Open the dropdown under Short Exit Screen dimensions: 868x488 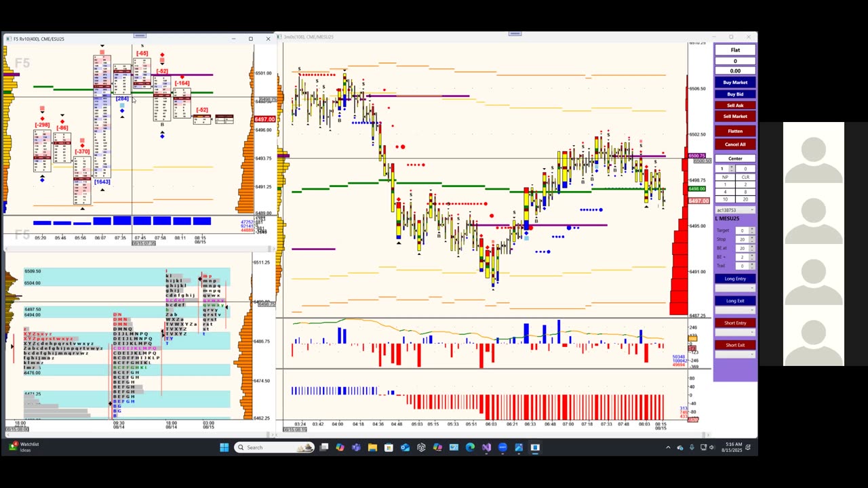coord(735,354)
